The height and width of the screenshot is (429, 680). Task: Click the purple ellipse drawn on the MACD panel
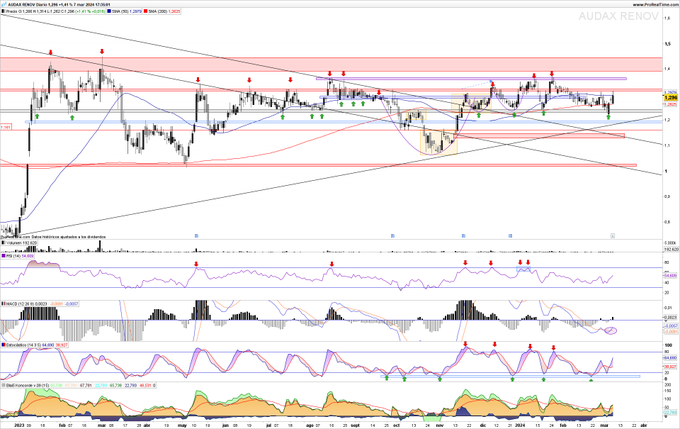tap(611, 331)
